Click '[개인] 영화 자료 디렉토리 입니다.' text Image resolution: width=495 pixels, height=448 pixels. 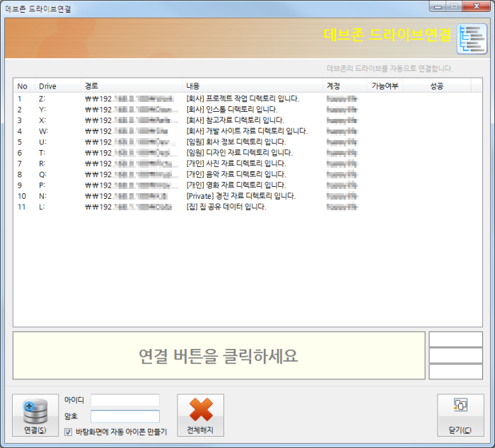pyautogui.click(x=236, y=185)
